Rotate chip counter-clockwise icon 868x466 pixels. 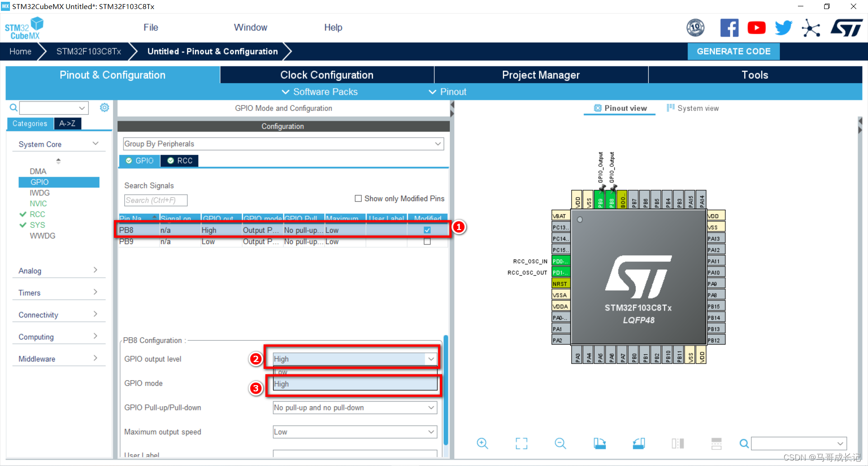click(639, 443)
